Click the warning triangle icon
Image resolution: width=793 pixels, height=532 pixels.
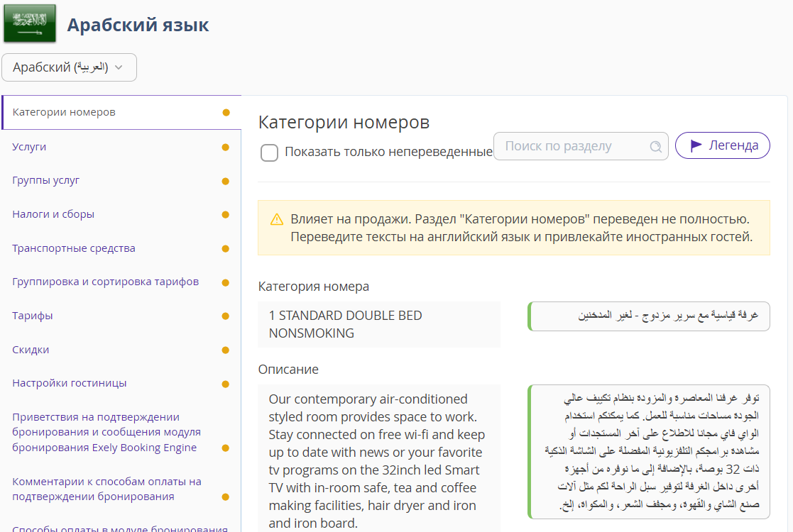(277, 219)
